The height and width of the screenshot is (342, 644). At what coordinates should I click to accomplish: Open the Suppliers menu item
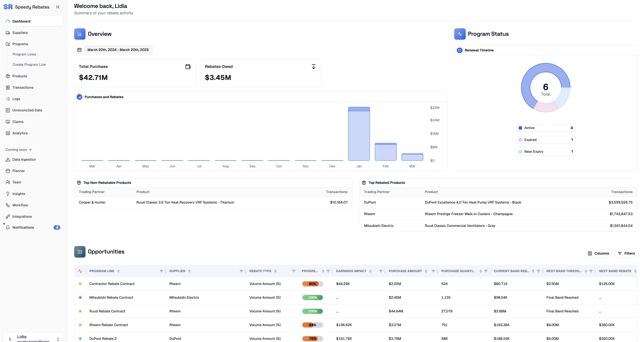(x=20, y=33)
